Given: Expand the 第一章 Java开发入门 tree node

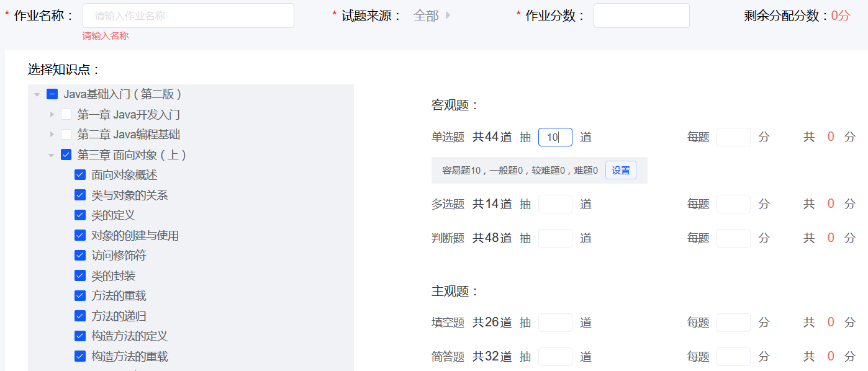Looking at the screenshot, I should (52, 115).
